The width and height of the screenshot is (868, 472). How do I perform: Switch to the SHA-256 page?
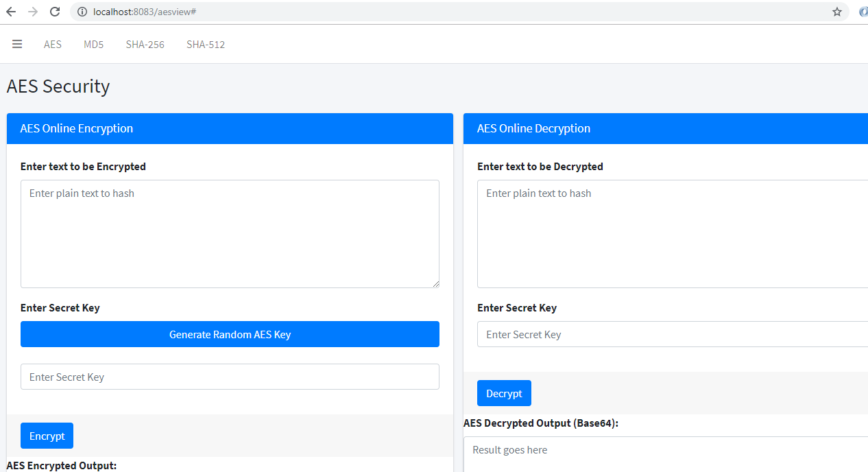click(145, 44)
